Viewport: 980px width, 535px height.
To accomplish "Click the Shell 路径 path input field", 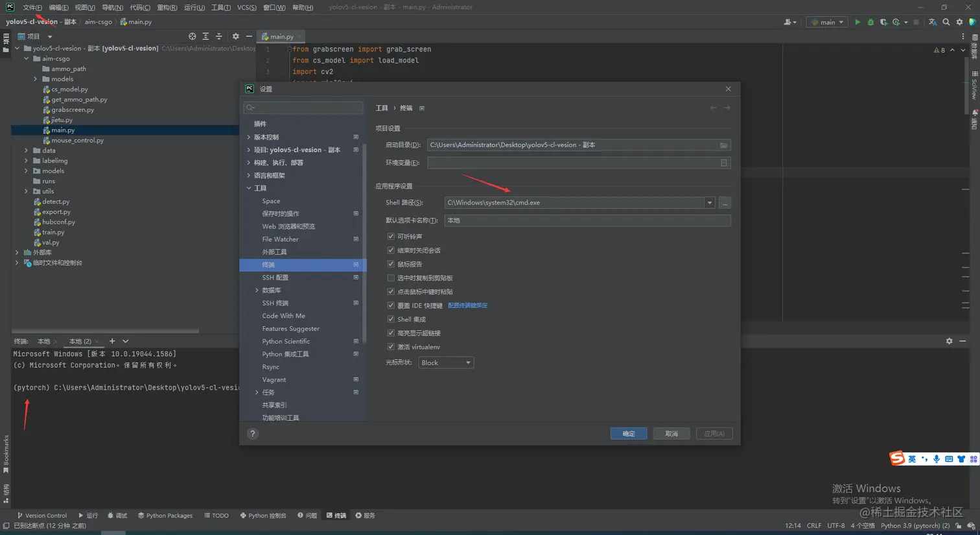I will click(x=575, y=203).
